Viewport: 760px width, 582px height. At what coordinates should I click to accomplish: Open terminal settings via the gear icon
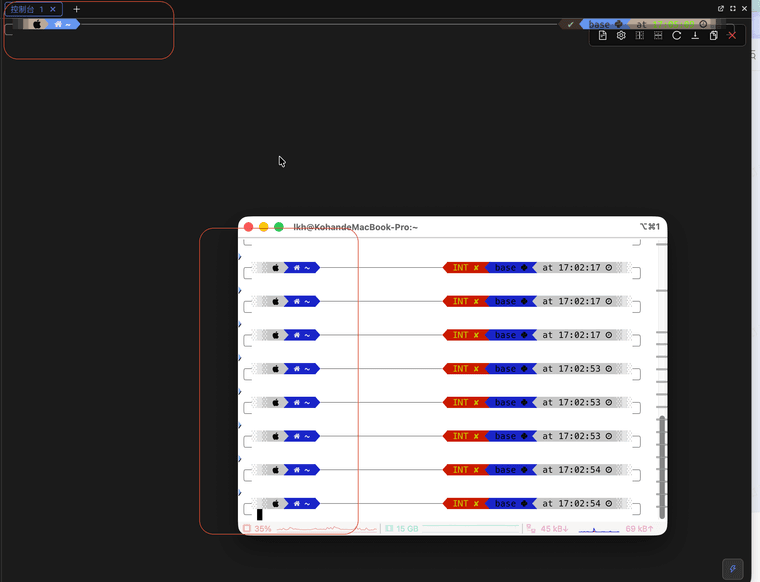621,35
